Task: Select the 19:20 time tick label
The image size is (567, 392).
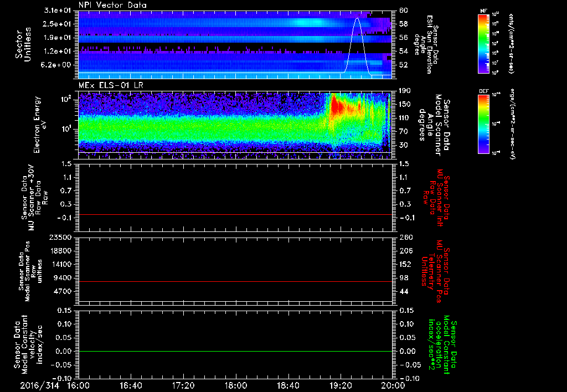Action: click(341, 385)
